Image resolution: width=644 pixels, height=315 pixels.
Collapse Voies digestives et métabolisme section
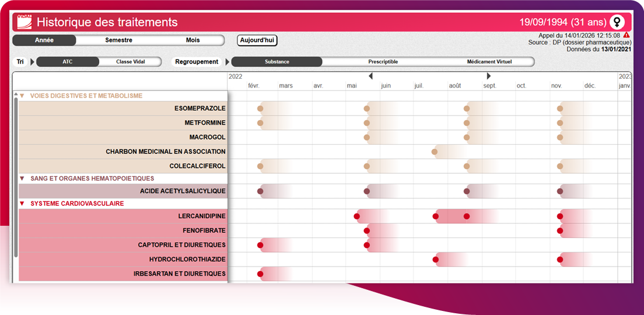click(x=22, y=96)
